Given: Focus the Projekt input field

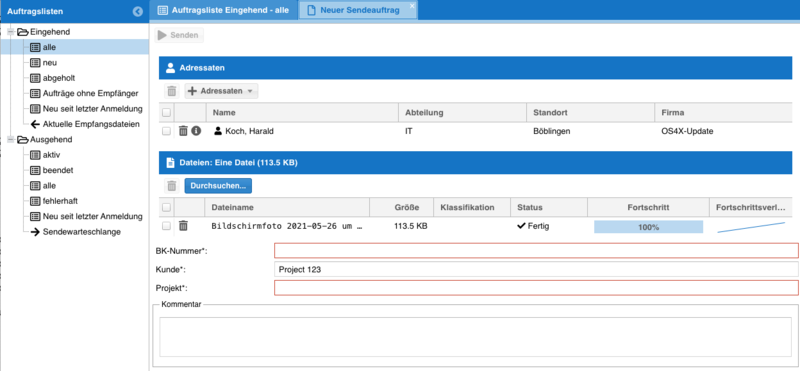Looking at the screenshot, I should coord(536,287).
